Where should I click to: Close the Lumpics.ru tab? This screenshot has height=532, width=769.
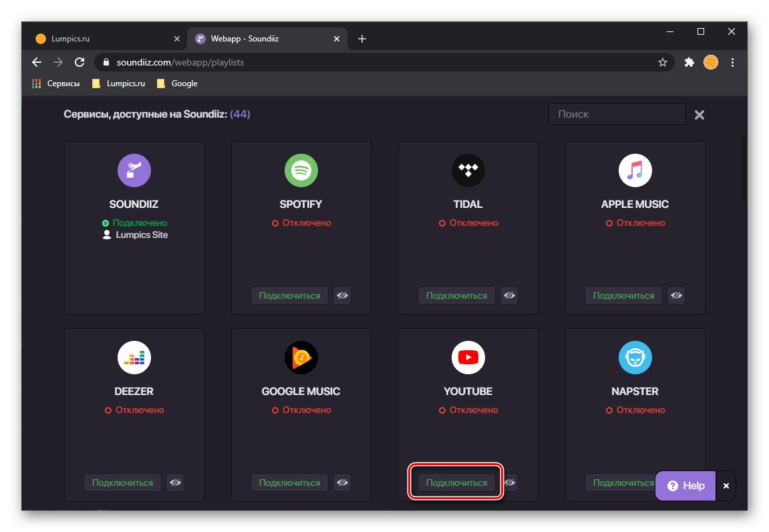pos(177,39)
